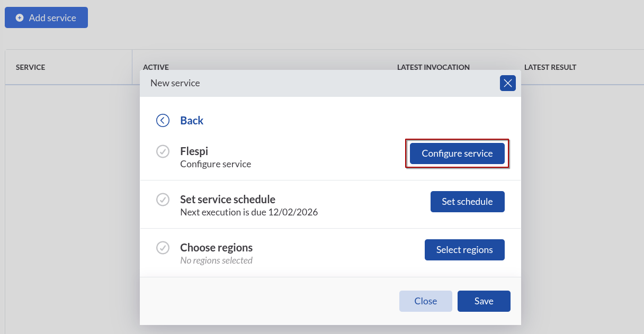Click the Choose regions checkmark icon

[163, 248]
